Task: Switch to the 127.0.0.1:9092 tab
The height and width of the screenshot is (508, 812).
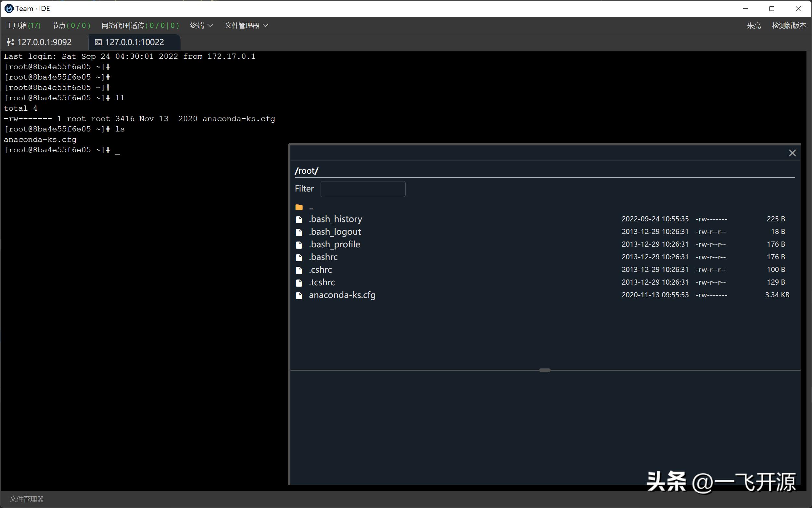Action: [x=44, y=42]
